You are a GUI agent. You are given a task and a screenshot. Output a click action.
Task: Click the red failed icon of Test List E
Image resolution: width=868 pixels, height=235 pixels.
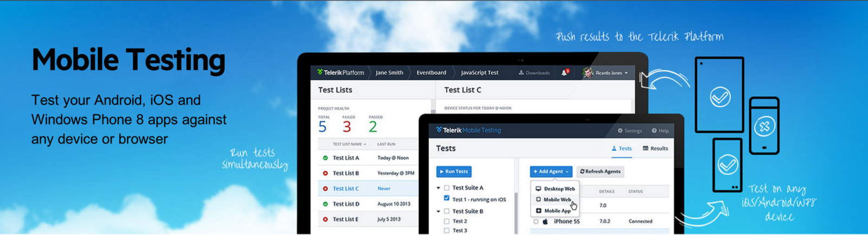[325, 219]
